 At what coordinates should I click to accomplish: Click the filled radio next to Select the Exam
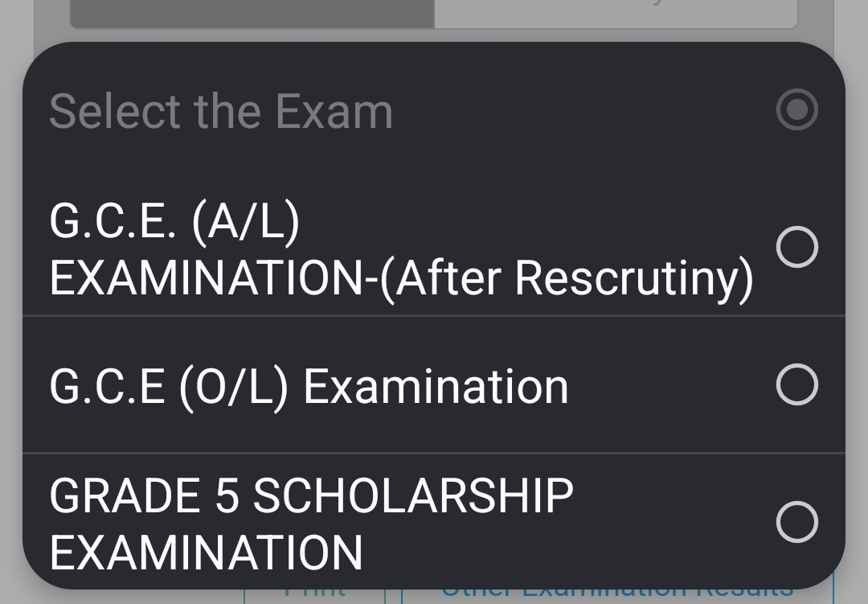tap(796, 109)
